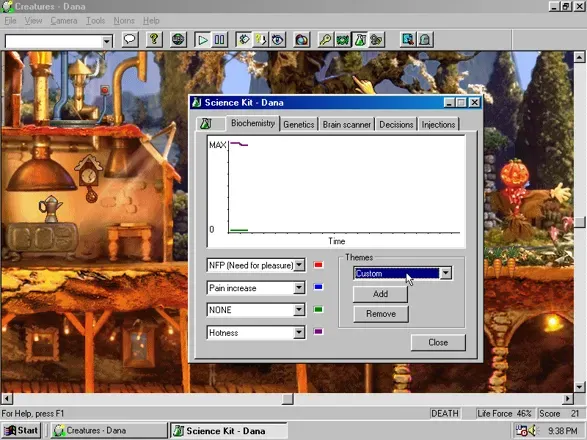Click Science Kit - Dana taskbar item

229,431
